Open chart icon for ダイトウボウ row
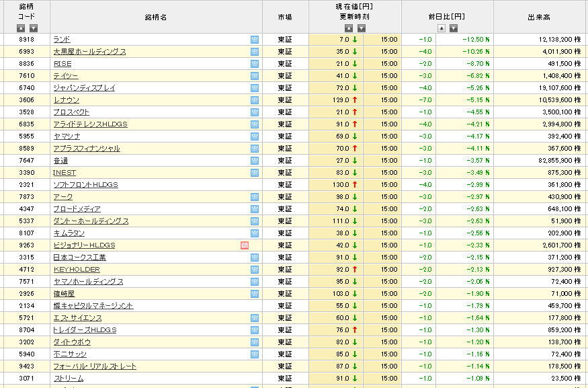The image size is (588, 388). (x=255, y=342)
